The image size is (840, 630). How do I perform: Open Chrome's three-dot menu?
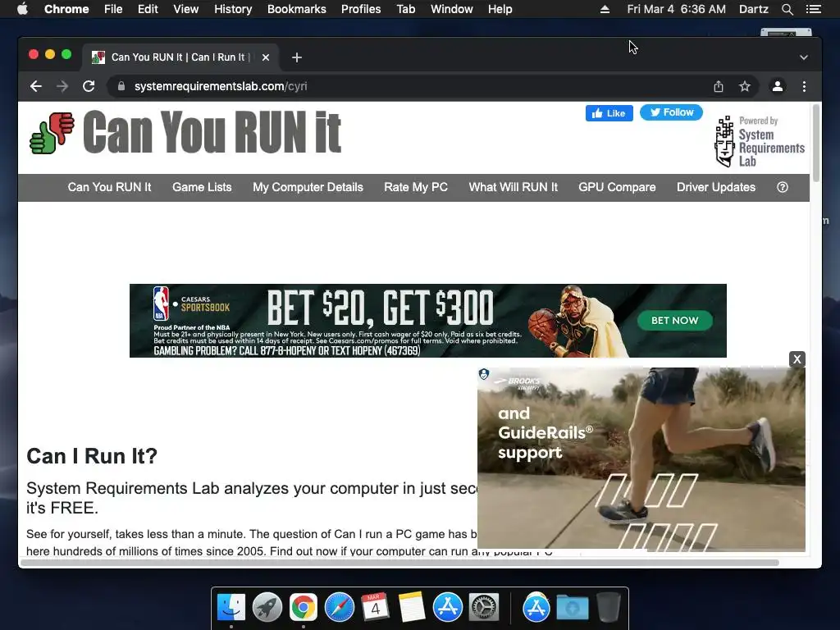pyautogui.click(x=804, y=86)
